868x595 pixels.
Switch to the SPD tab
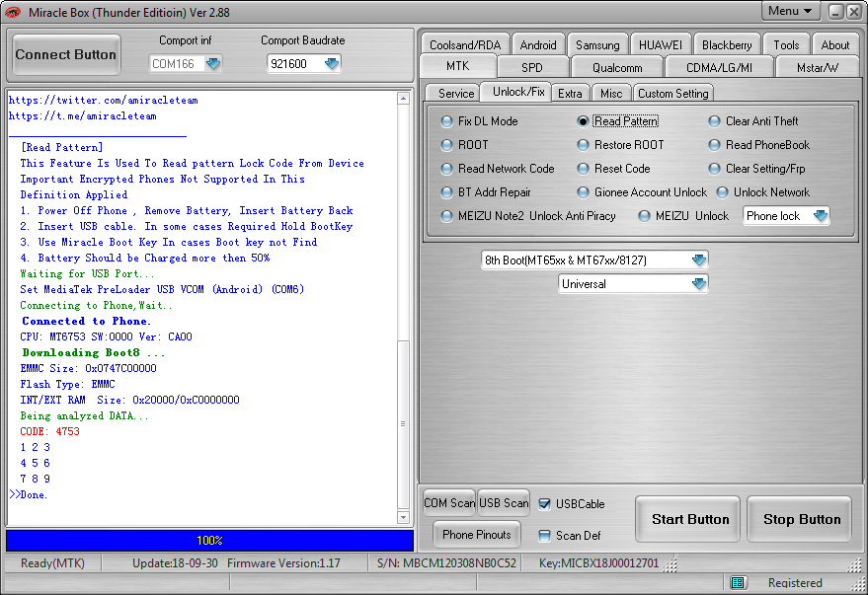click(x=532, y=67)
